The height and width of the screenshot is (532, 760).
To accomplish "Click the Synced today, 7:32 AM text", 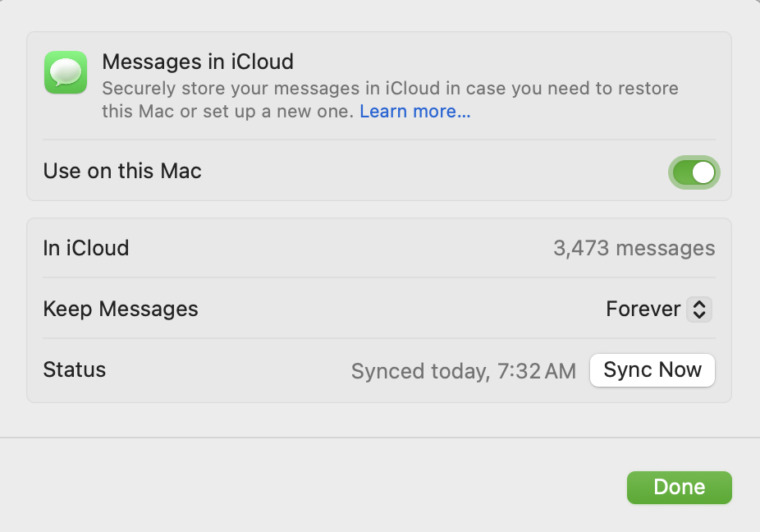I will coord(464,372).
